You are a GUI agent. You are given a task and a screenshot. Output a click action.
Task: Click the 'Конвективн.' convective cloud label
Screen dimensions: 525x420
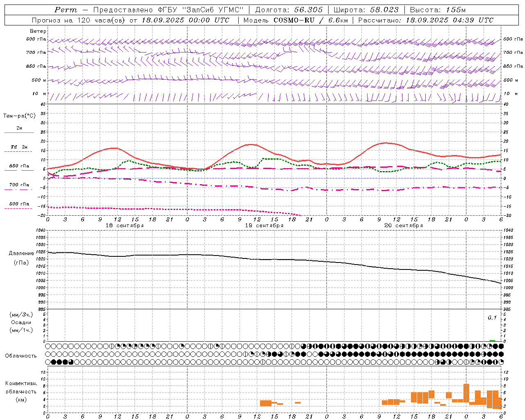tap(21, 383)
